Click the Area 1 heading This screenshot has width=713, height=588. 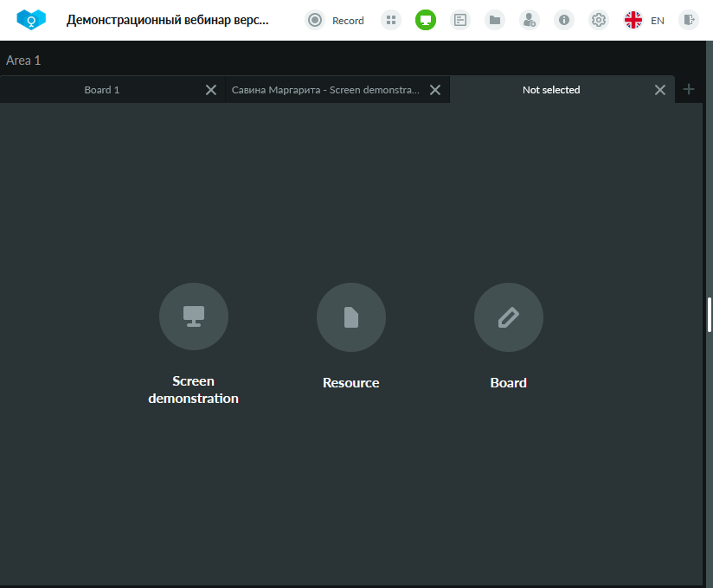[23, 61]
